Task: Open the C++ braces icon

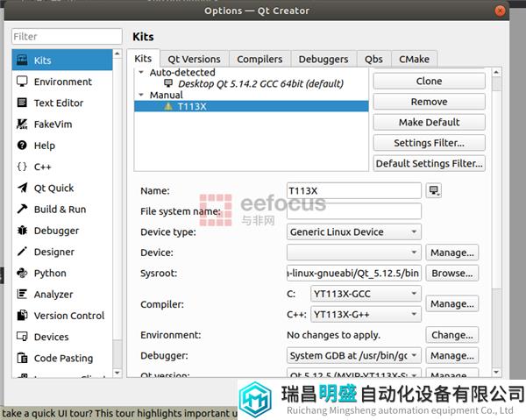Action: tap(22, 167)
